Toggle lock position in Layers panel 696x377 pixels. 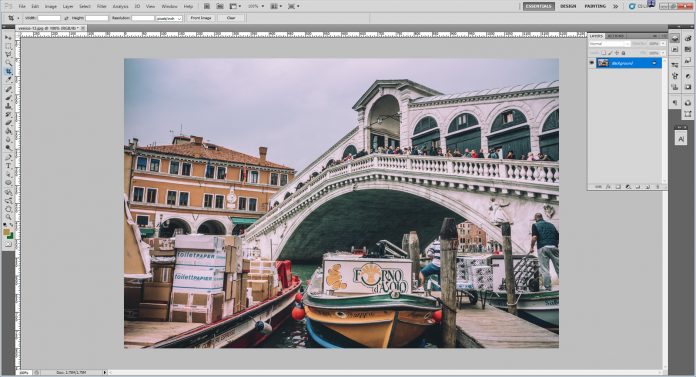(617, 53)
